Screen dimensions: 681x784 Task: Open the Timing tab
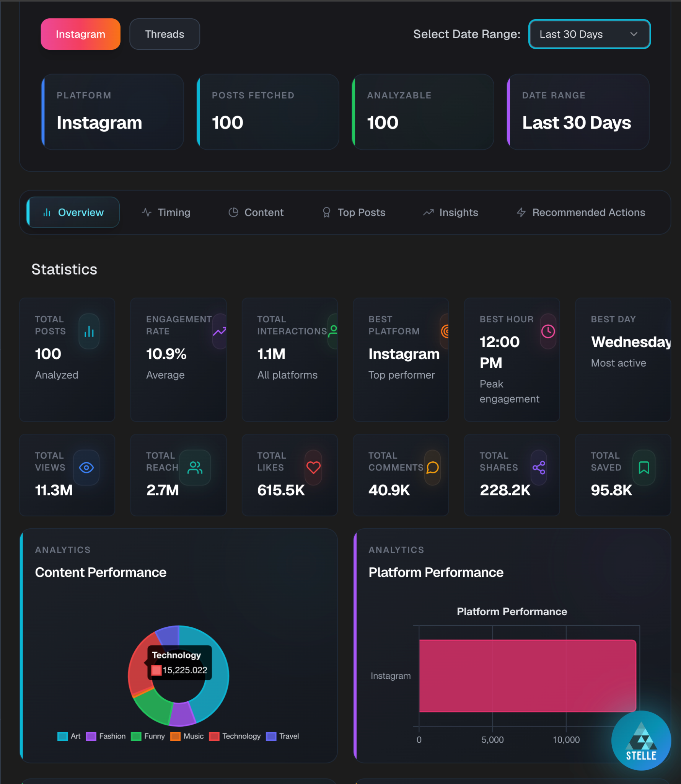click(166, 212)
